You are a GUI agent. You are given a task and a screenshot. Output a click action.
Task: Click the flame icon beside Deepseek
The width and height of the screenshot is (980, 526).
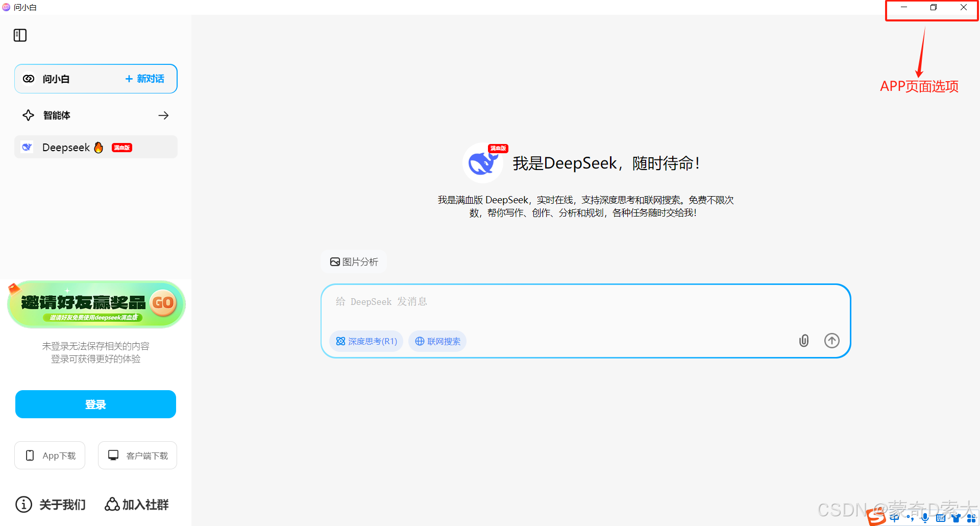(99, 147)
